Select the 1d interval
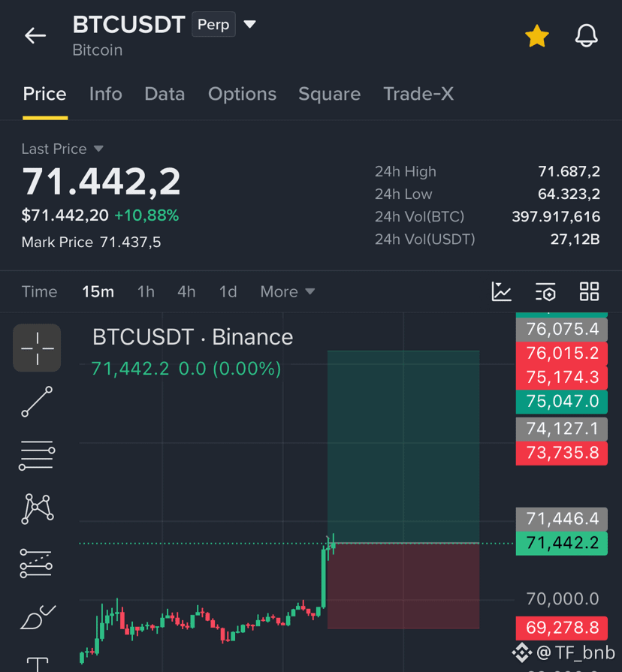 coord(228,292)
